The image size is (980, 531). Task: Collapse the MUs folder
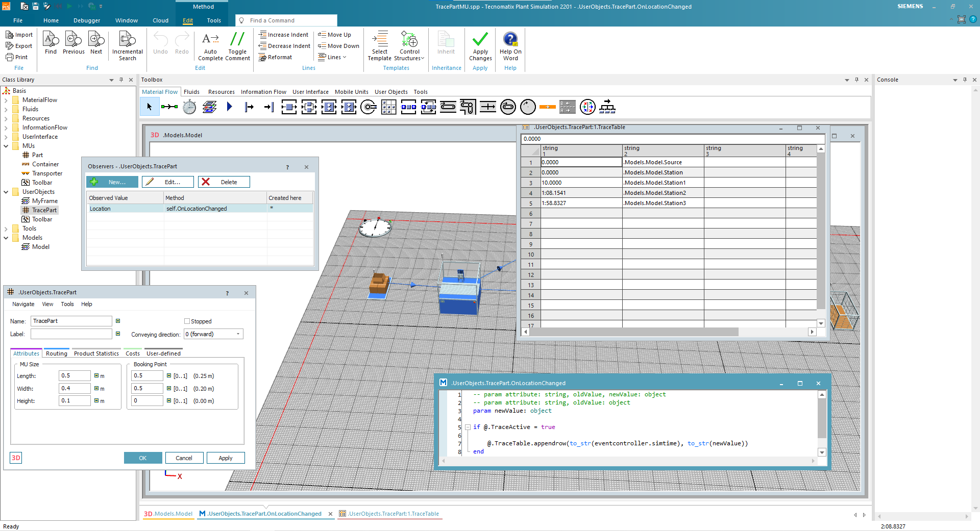(6, 146)
